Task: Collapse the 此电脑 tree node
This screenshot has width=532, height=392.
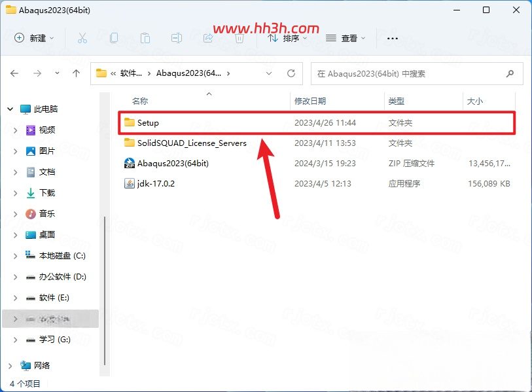Action: (x=10, y=109)
